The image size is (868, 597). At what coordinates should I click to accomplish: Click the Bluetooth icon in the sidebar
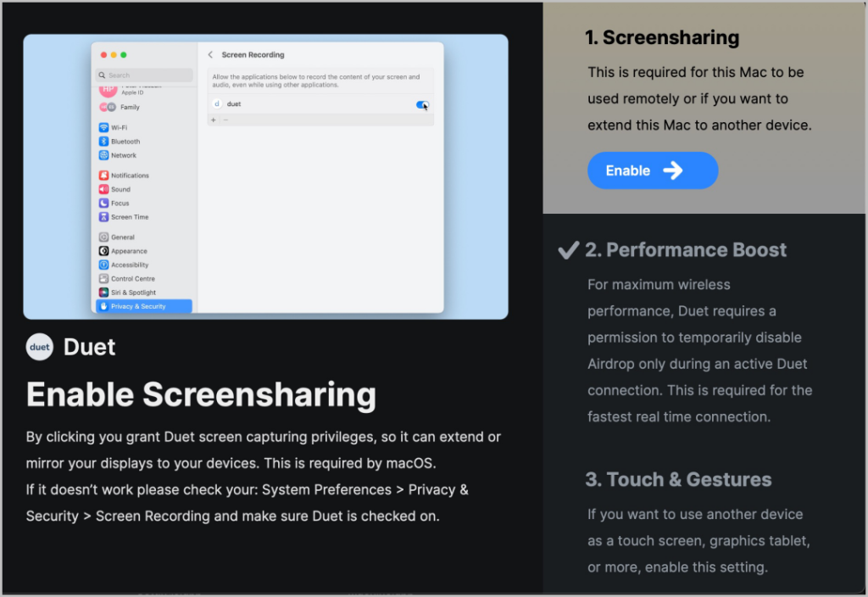103,142
